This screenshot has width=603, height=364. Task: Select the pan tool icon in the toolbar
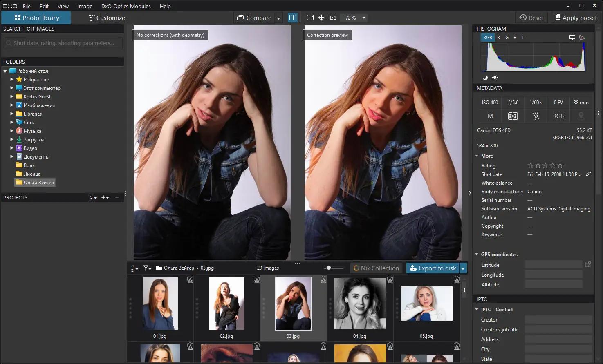coord(321,17)
